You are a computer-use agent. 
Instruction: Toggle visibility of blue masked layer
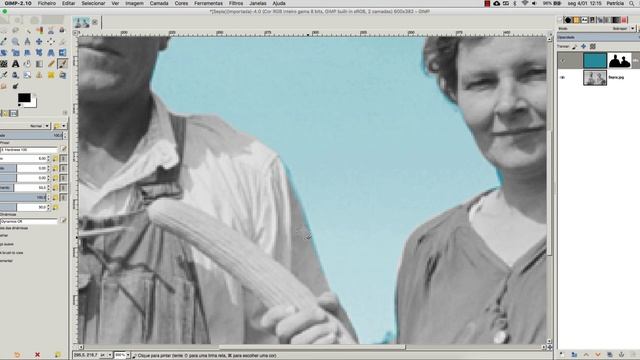point(562,60)
